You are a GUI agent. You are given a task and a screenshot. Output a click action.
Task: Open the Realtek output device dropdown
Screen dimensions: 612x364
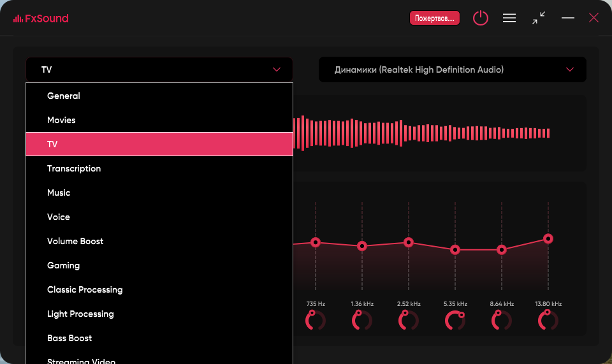pyautogui.click(x=453, y=69)
